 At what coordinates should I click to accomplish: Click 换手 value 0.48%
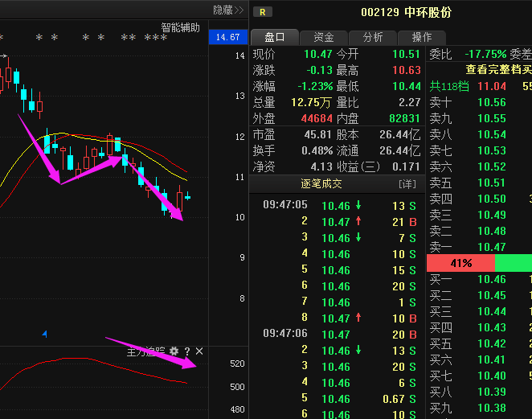click(x=317, y=150)
